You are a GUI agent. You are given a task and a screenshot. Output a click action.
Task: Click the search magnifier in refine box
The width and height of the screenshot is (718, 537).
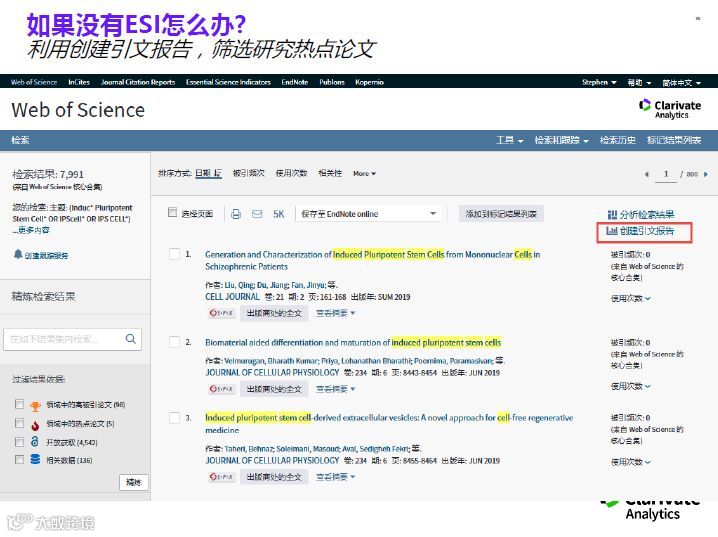pyautogui.click(x=131, y=339)
